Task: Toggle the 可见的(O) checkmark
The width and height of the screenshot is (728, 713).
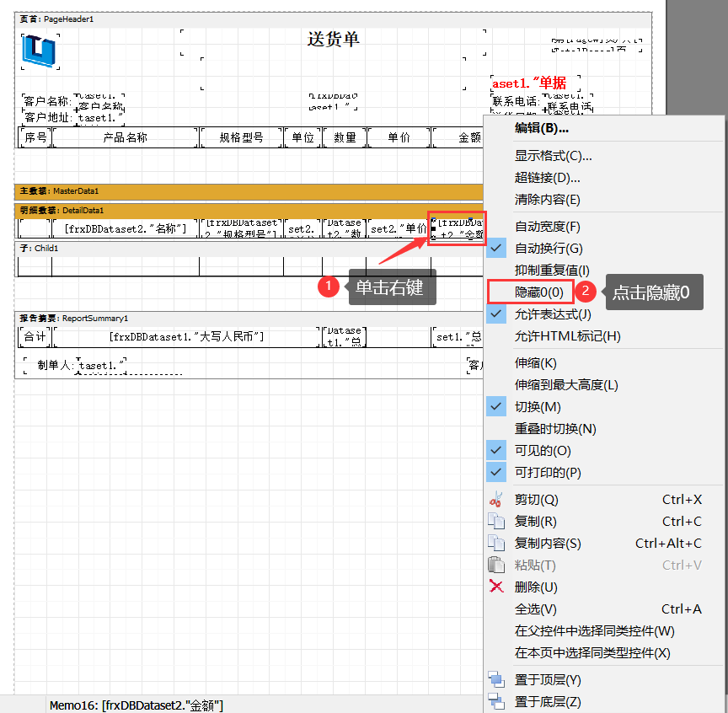Action: pyautogui.click(x=495, y=450)
